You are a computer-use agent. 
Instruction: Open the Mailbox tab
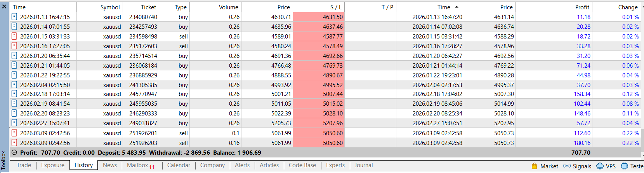(137, 165)
